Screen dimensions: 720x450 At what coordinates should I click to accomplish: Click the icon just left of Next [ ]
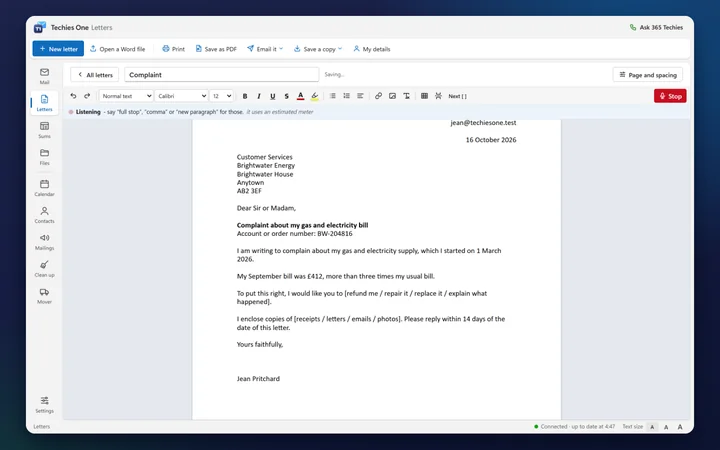438,96
